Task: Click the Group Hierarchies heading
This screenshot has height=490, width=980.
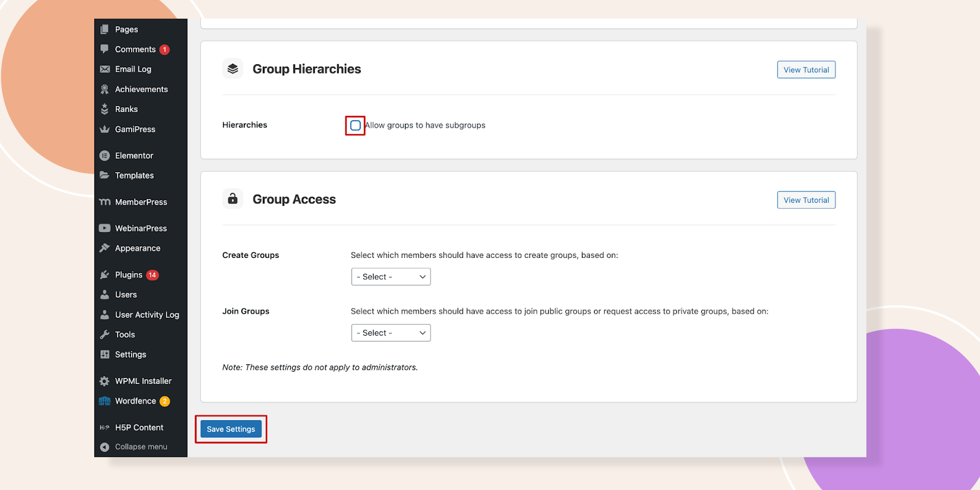Action: point(307,69)
